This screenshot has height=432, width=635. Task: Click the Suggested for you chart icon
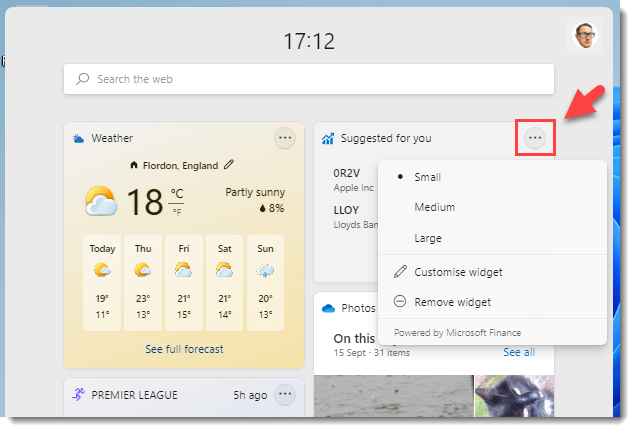(328, 138)
